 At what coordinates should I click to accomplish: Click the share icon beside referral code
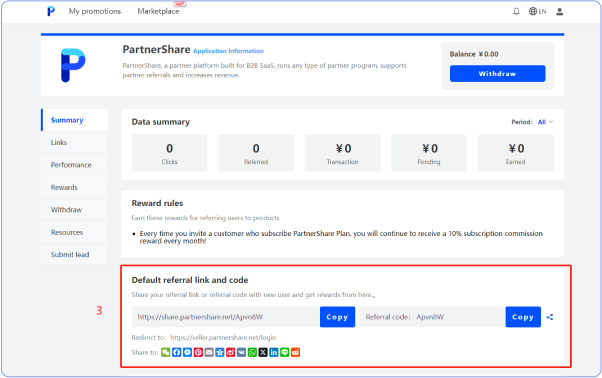[550, 317]
